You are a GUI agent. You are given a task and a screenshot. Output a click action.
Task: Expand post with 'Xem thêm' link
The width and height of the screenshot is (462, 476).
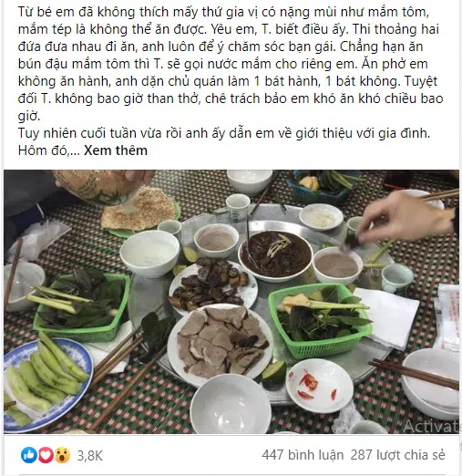click(116, 150)
